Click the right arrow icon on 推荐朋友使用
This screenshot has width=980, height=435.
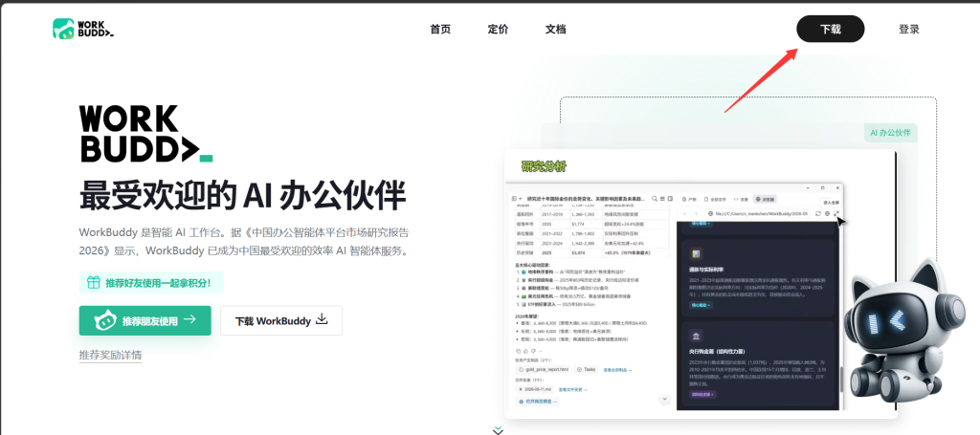(x=190, y=319)
